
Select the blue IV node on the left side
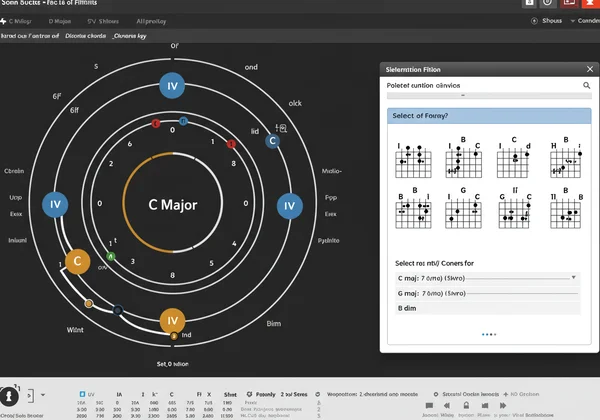55,205
